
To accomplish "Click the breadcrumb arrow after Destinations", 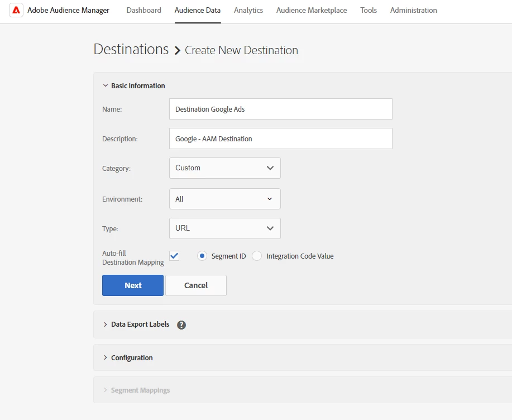I will click(178, 51).
